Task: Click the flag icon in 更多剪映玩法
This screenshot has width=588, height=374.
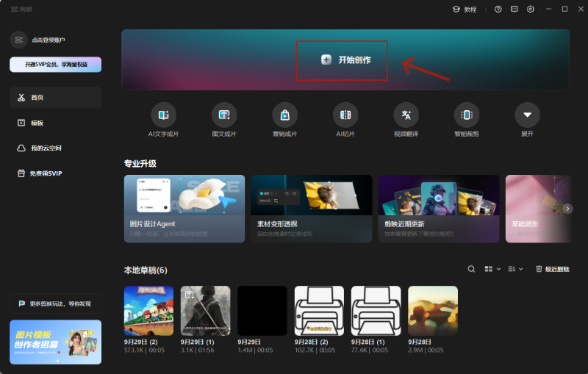Action: [22, 303]
